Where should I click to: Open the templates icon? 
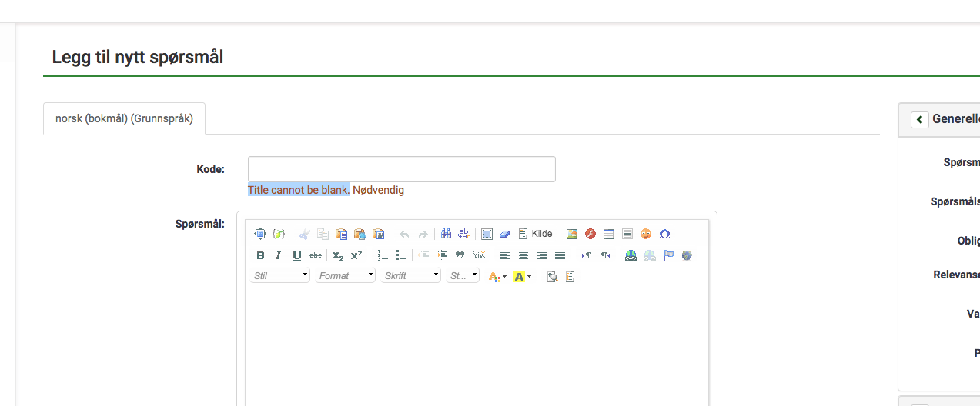570,276
